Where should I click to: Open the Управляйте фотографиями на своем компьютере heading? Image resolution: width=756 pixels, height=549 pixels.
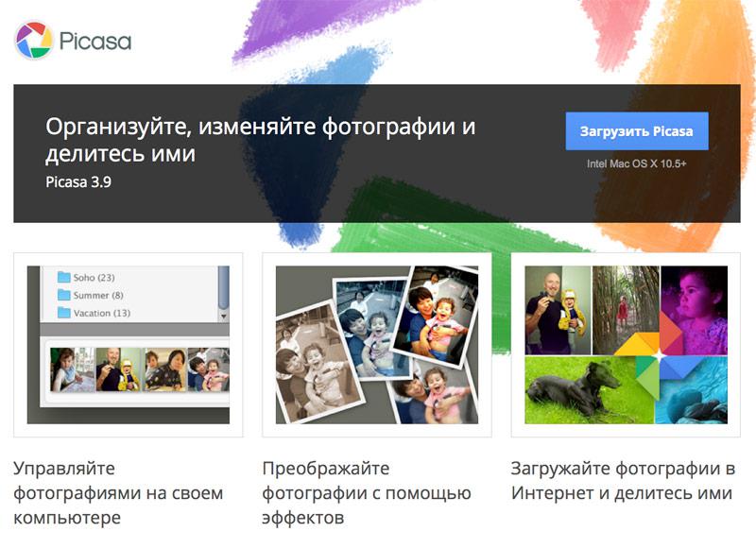click(x=118, y=493)
